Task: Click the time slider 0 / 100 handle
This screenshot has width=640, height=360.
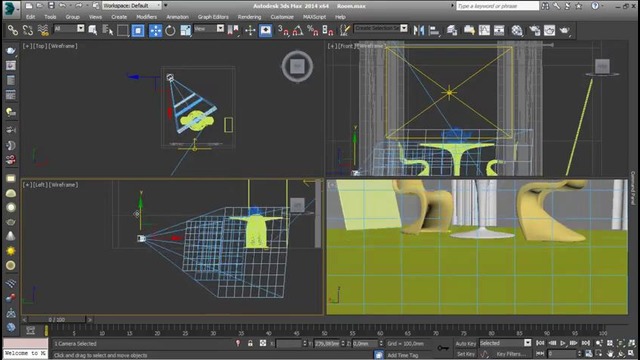Action: pyautogui.click(x=57, y=320)
